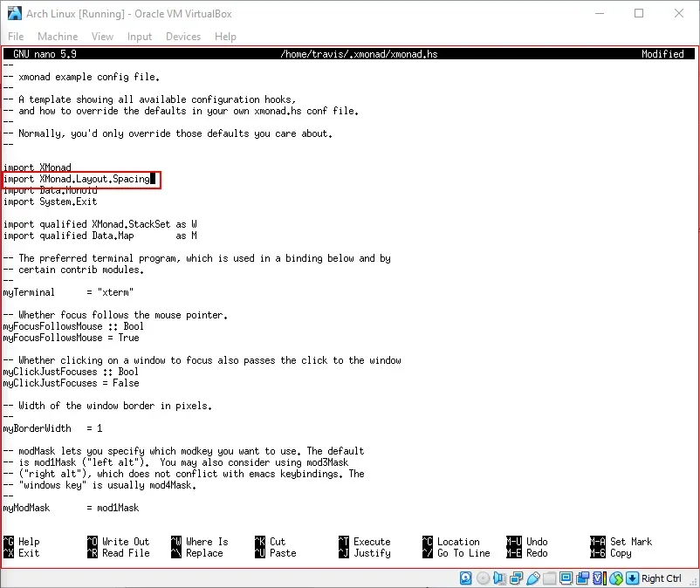The width and height of the screenshot is (700, 588).
Task: Click the display status icon
Action: tap(566, 578)
